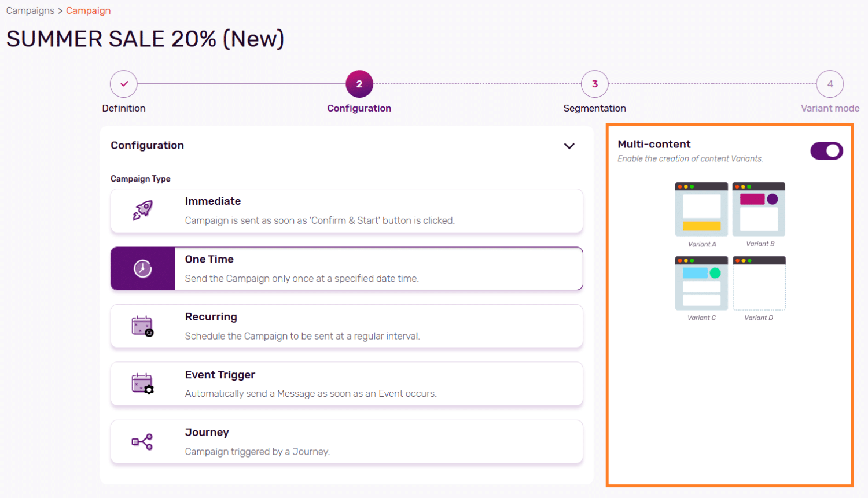Select the Variant A thumbnail

pos(701,210)
